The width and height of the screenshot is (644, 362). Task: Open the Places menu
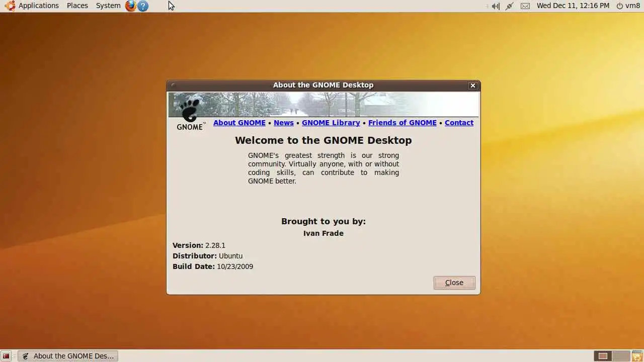[77, 6]
